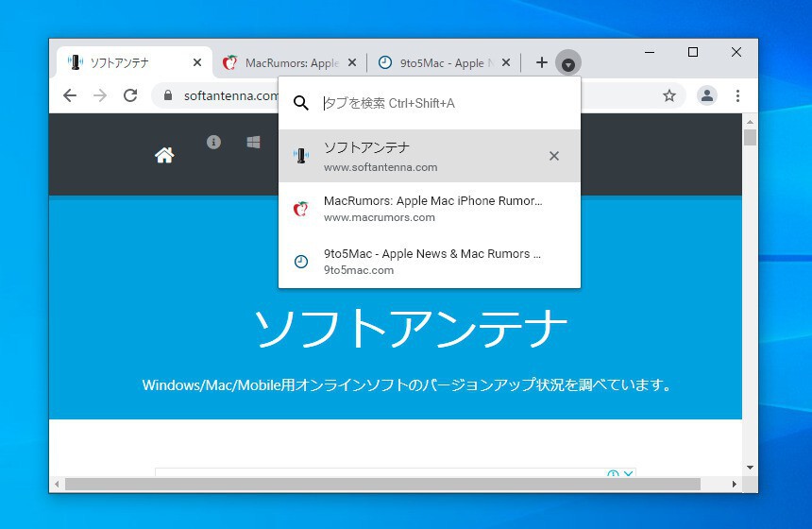Click the Windows/Mac/Mobile用 tagline text

click(406, 385)
